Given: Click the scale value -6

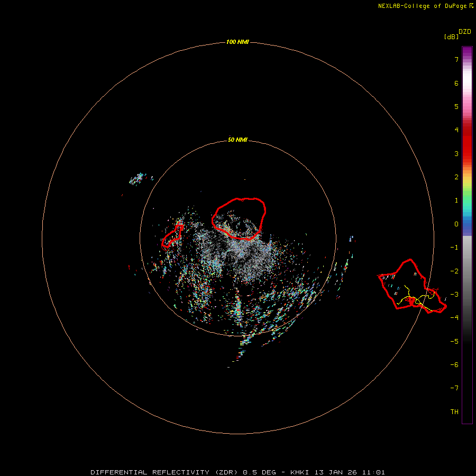Looking at the screenshot, I should pyautogui.click(x=454, y=365).
